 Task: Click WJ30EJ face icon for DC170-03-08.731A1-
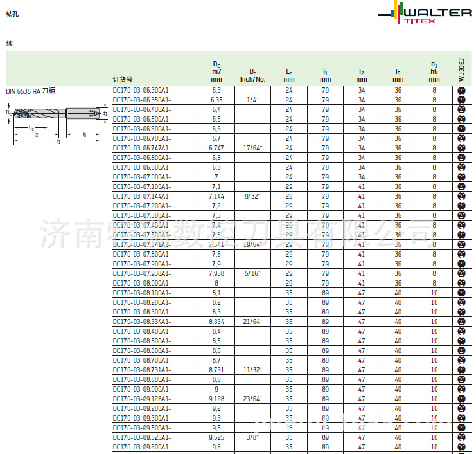click(x=461, y=370)
